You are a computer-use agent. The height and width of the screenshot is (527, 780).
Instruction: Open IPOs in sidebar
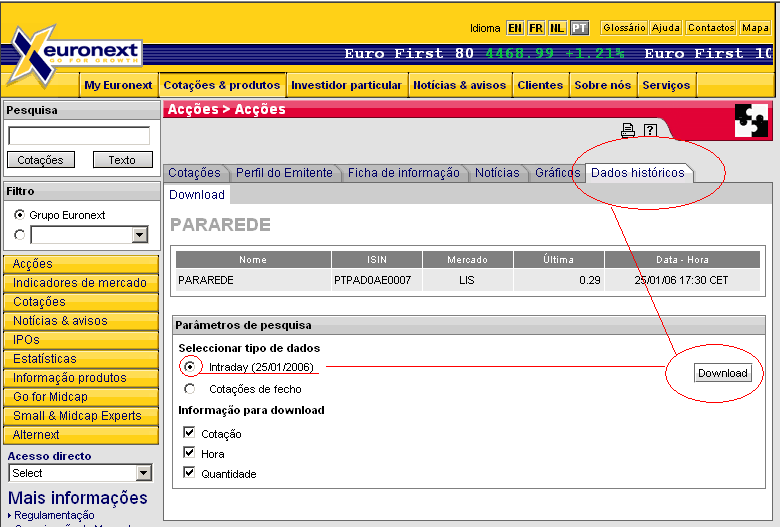[81, 339]
